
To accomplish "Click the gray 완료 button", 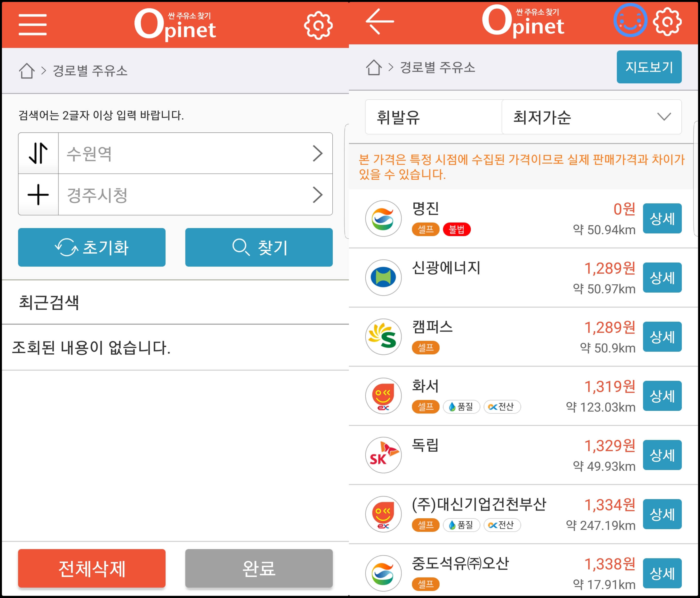I will pyautogui.click(x=259, y=568).
